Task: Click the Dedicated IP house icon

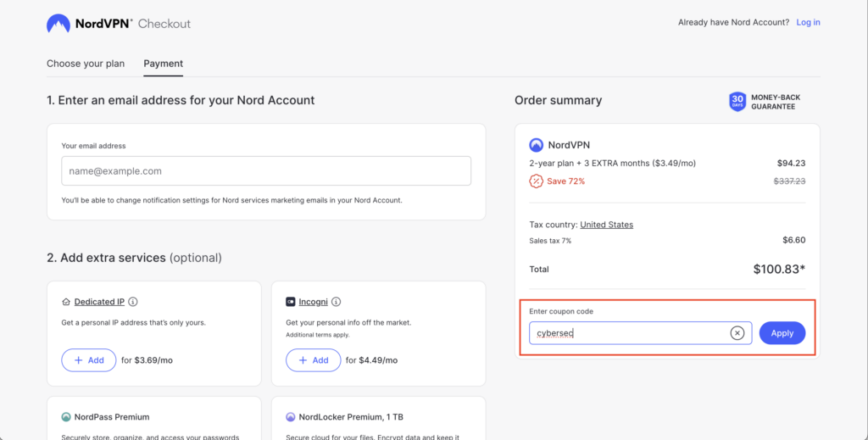Action: point(66,302)
